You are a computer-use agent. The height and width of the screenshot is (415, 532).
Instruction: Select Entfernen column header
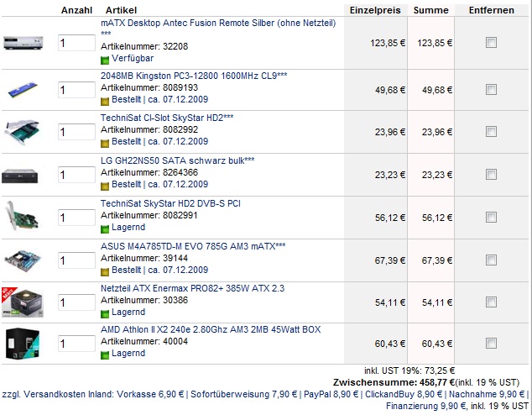pyautogui.click(x=491, y=10)
